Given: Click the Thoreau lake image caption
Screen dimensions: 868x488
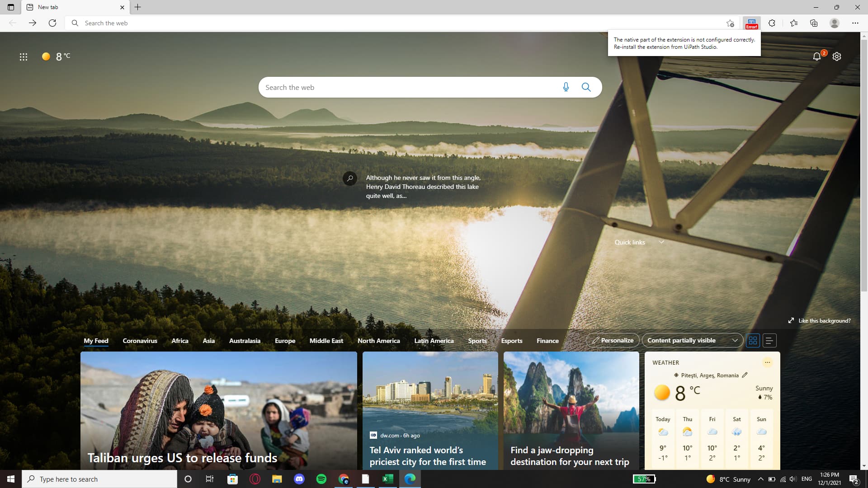Looking at the screenshot, I should pyautogui.click(x=423, y=187).
